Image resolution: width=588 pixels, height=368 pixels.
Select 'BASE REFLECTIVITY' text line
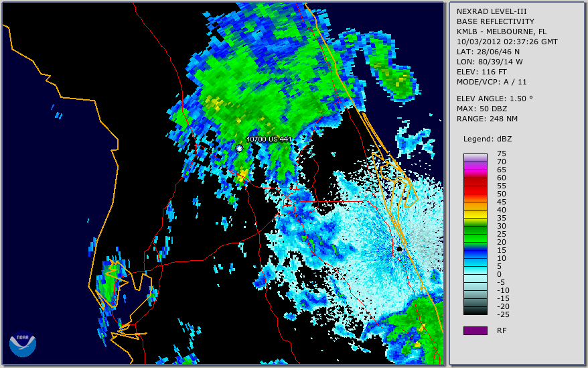(x=496, y=21)
